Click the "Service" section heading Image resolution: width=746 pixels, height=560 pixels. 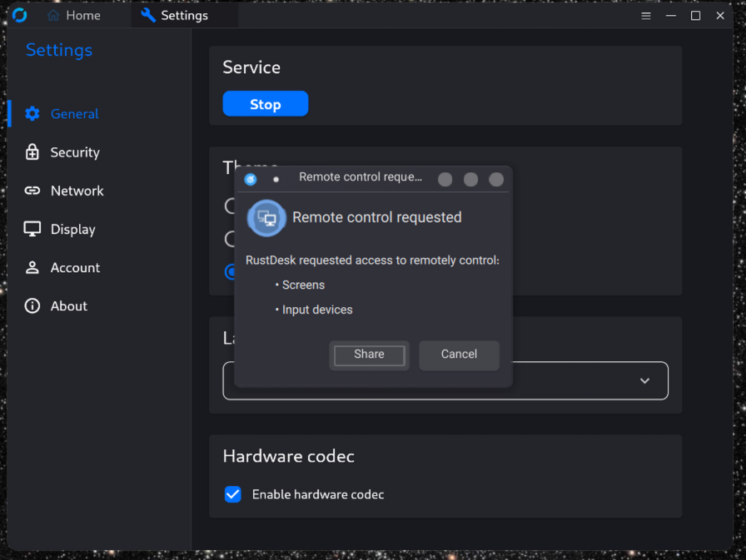pyautogui.click(x=251, y=67)
